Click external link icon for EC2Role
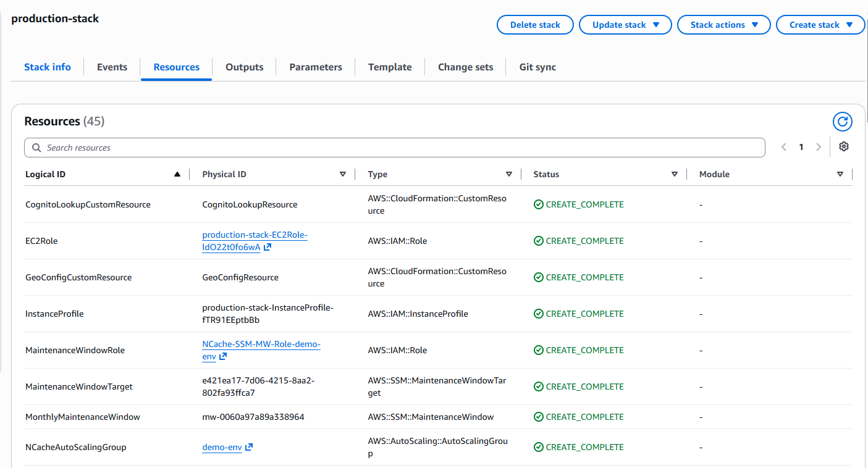 [x=268, y=247]
